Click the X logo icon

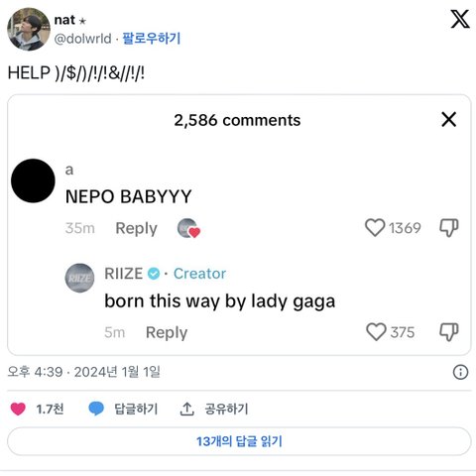click(460, 19)
